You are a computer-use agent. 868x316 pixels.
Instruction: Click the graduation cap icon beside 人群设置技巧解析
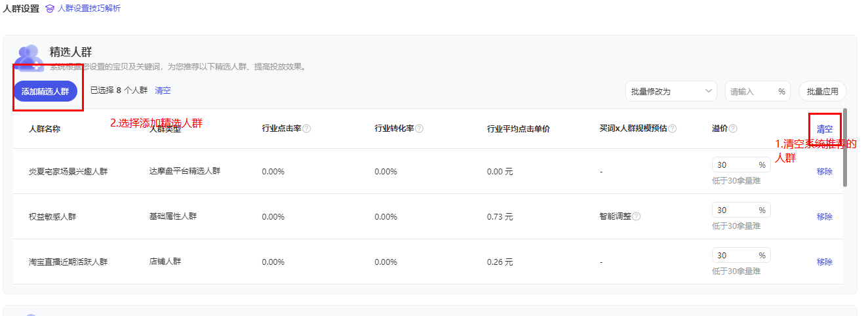49,9
